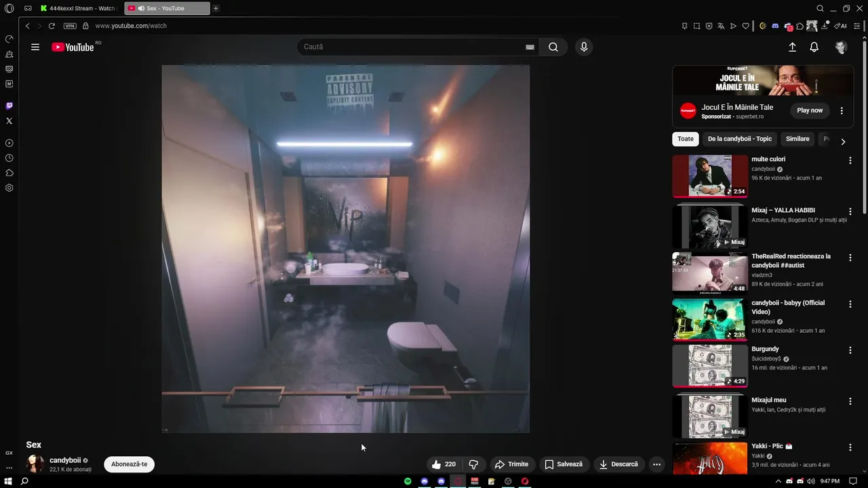This screenshot has height=488, width=868.
Task: Add page to bookmarks heart icon
Action: coord(745,26)
